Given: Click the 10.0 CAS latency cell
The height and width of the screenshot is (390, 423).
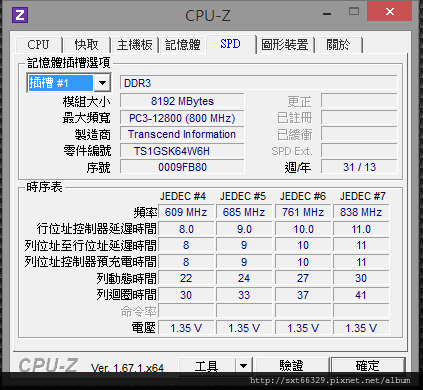Looking at the screenshot, I should pyautogui.click(x=303, y=229).
